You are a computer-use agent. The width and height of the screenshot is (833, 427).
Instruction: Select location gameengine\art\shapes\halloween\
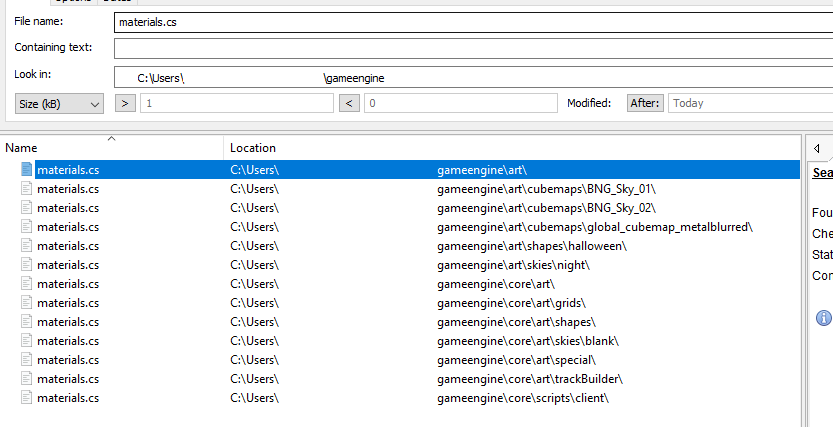[x=532, y=246]
